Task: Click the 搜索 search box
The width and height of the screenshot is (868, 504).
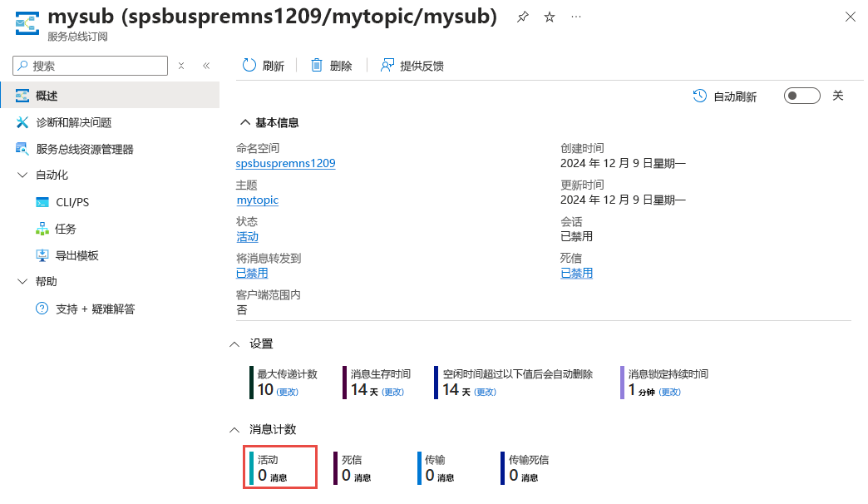Action: tap(91, 66)
